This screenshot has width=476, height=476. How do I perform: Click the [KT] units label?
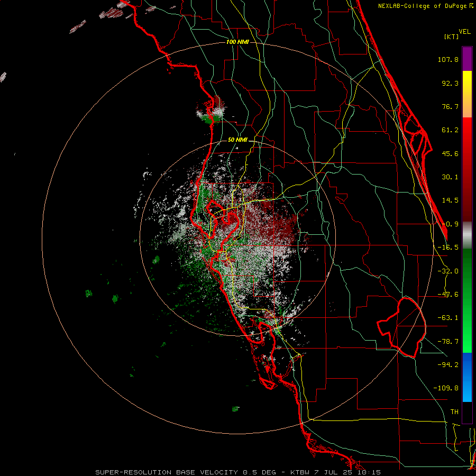pyautogui.click(x=452, y=36)
